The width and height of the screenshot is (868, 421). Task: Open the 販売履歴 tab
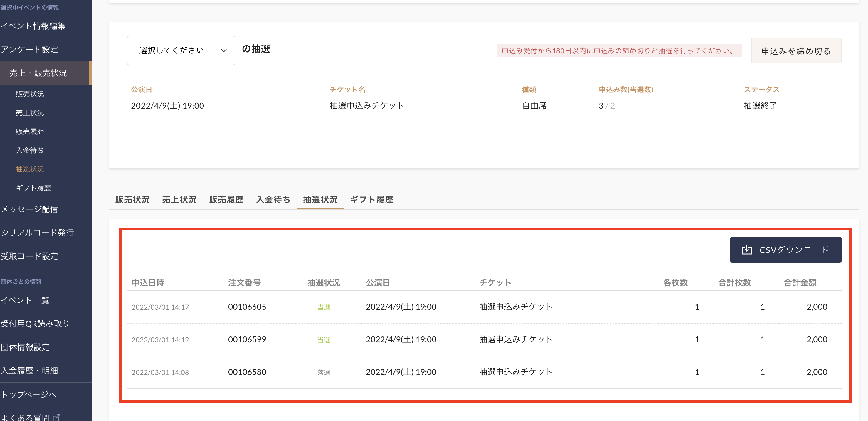tap(226, 200)
